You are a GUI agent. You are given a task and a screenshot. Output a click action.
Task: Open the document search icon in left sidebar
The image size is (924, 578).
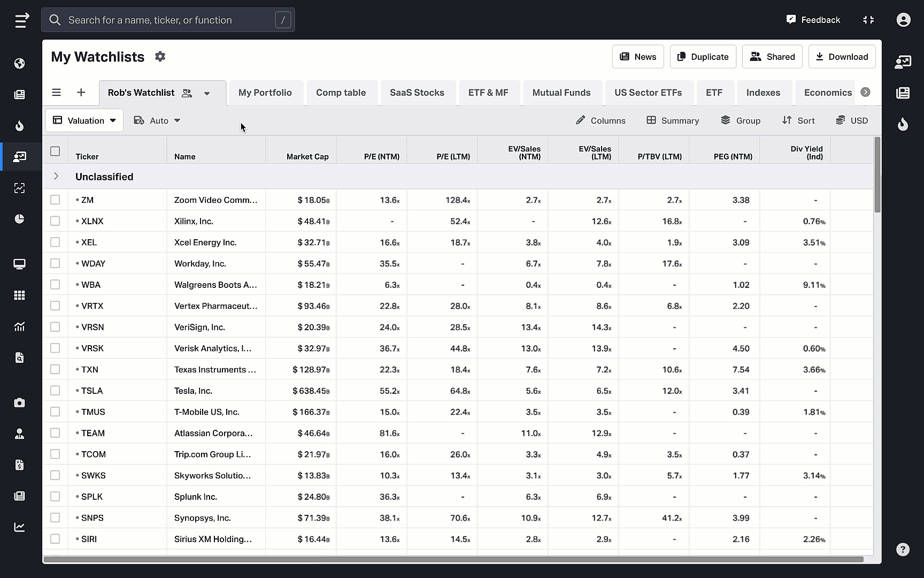(20, 358)
